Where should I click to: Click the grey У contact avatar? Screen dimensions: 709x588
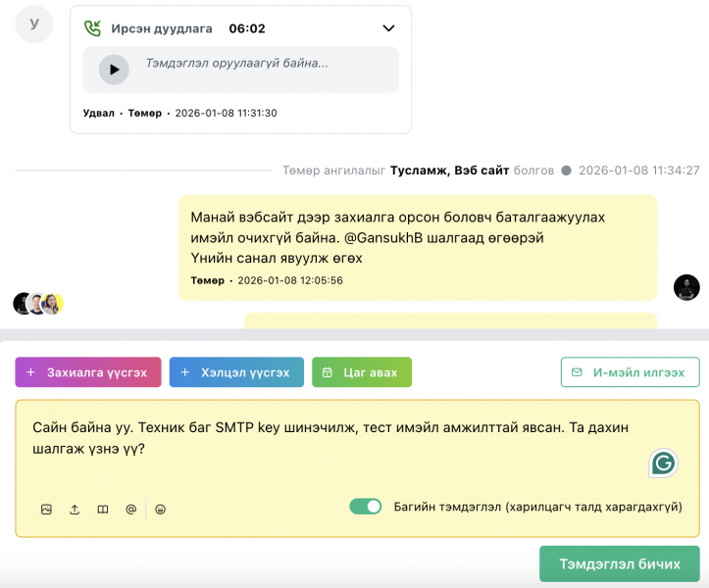pos(35,24)
